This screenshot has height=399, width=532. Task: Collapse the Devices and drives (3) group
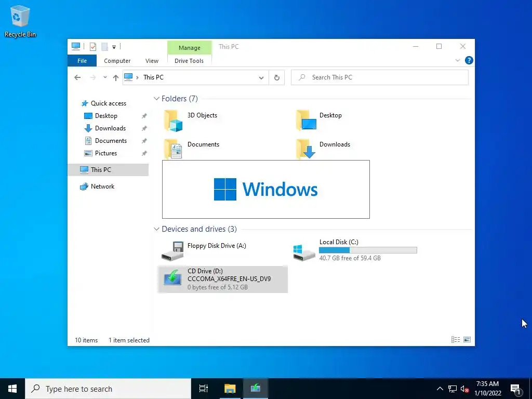tap(156, 229)
